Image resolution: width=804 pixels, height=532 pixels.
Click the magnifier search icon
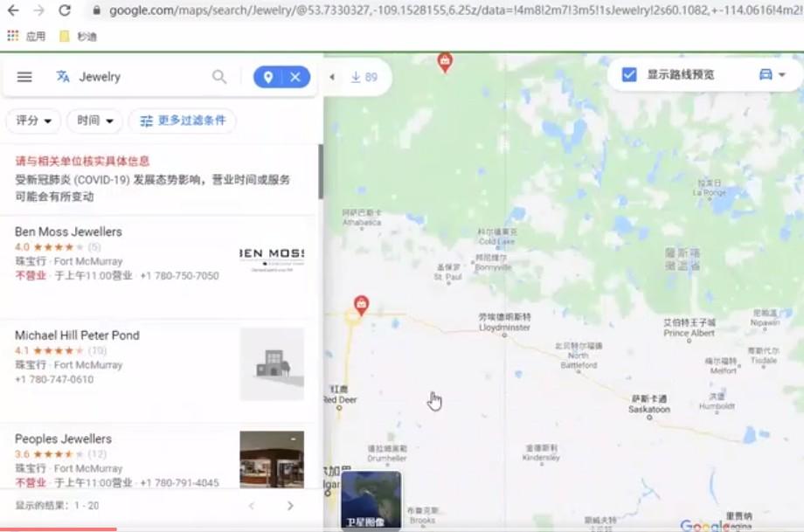(219, 77)
